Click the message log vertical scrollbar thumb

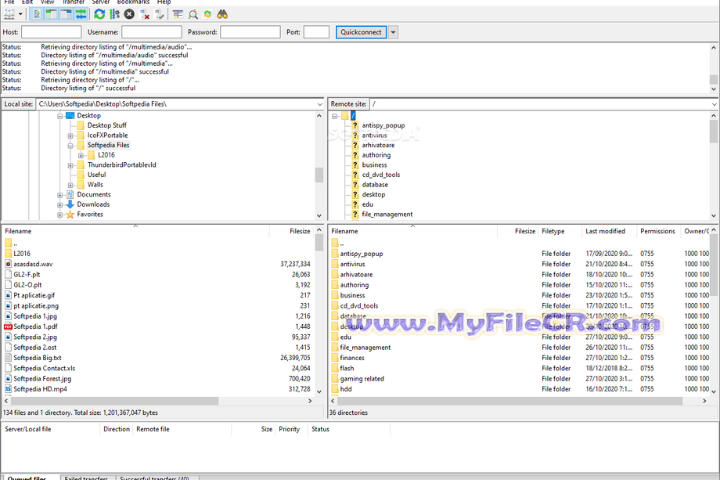(713, 79)
